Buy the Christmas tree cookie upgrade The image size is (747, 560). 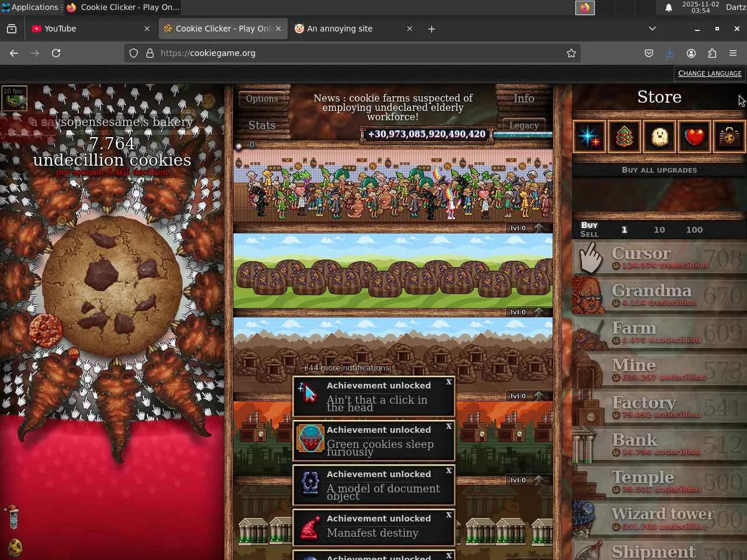(x=624, y=136)
